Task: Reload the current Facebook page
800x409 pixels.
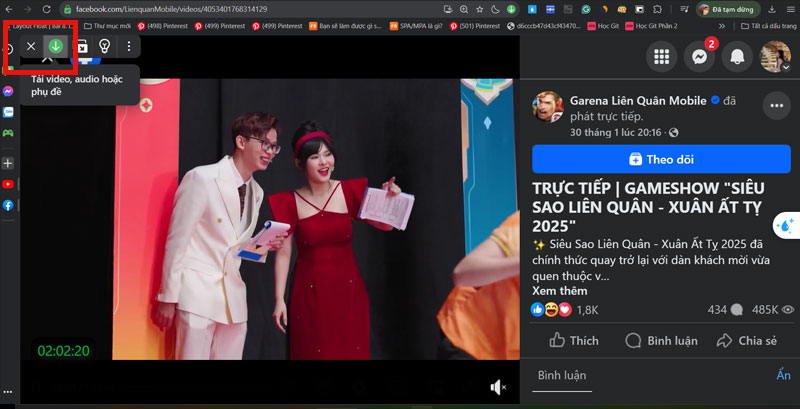Action: point(46,9)
